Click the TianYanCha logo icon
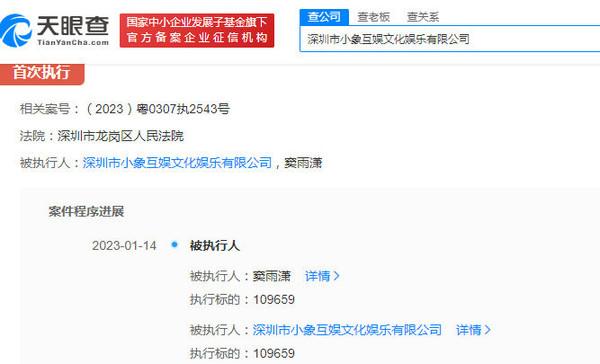This screenshot has width=600, height=364. 15,30
